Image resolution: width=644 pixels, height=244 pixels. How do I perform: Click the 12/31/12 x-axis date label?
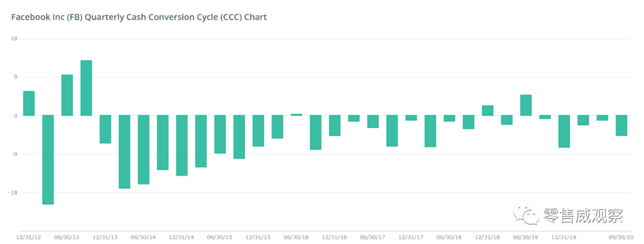pyautogui.click(x=29, y=237)
